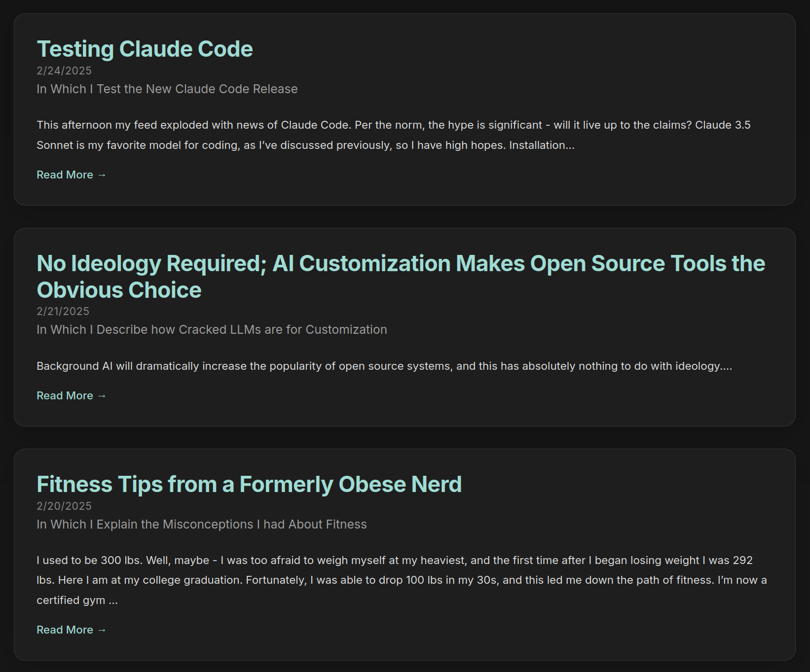Open the "No Ideology Required" article title
This screenshot has width=810, height=672.
[x=401, y=277]
